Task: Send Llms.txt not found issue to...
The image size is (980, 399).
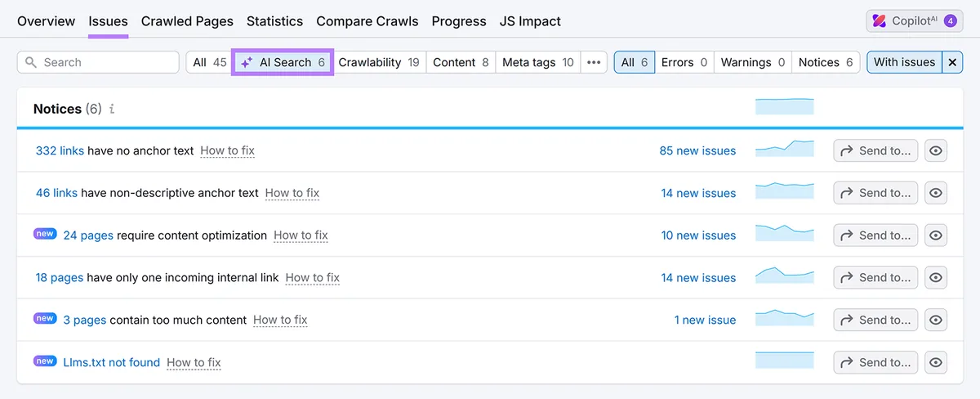Action: [875, 362]
